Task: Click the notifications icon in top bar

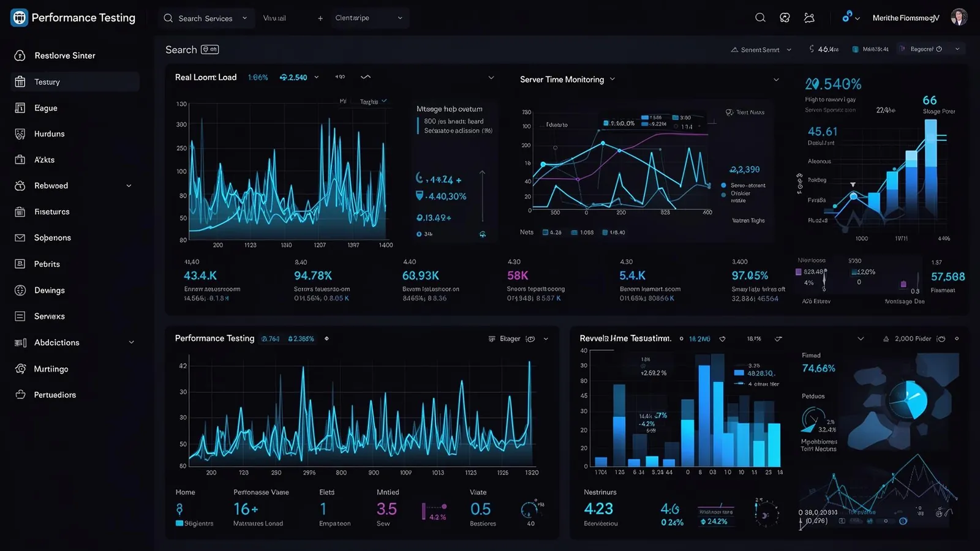Action: [809, 18]
